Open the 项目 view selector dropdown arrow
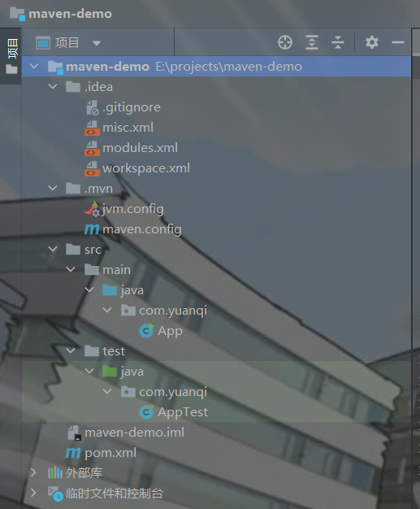 click(97, 43)
